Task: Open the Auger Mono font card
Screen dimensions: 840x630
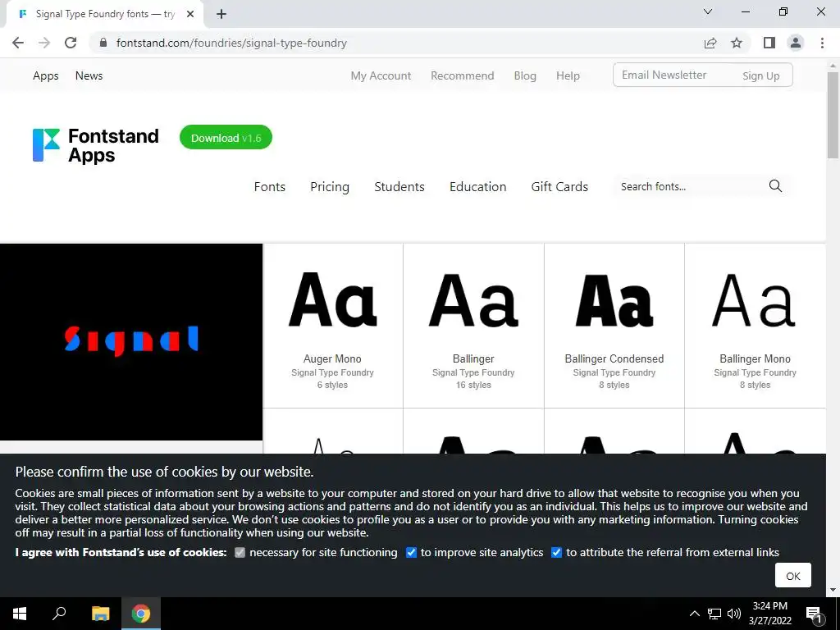Action: pyautogui.click(x=333, y=326)
